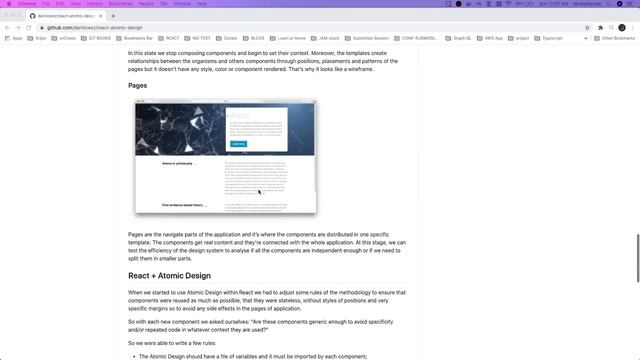The image size is (640, 360).
Task: Open the Other Bookmarks folder
Action: point(615,38)
